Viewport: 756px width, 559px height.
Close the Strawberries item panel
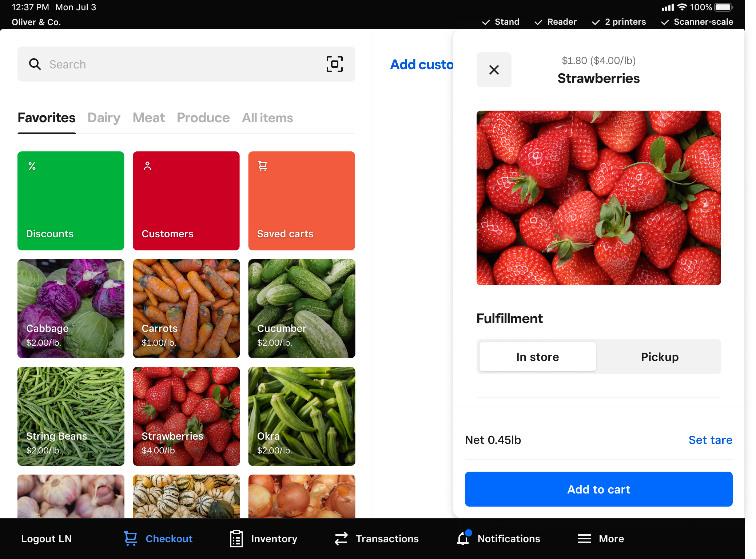click(494, 70)
